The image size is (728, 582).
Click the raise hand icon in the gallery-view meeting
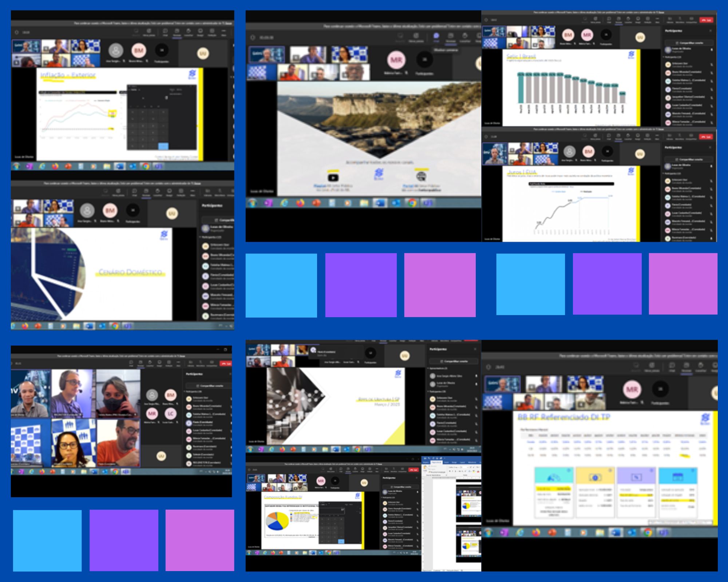tap(150, 363)
